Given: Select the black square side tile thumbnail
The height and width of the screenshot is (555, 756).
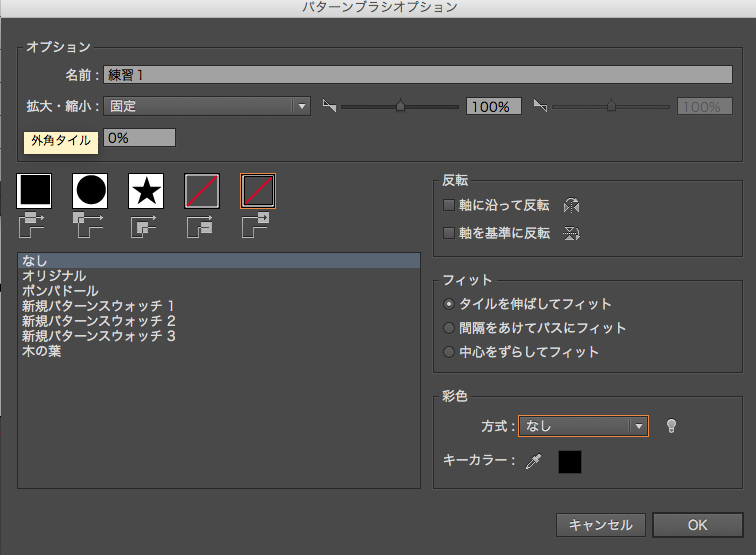Looking at the screenshot, I should coord(34,191).
